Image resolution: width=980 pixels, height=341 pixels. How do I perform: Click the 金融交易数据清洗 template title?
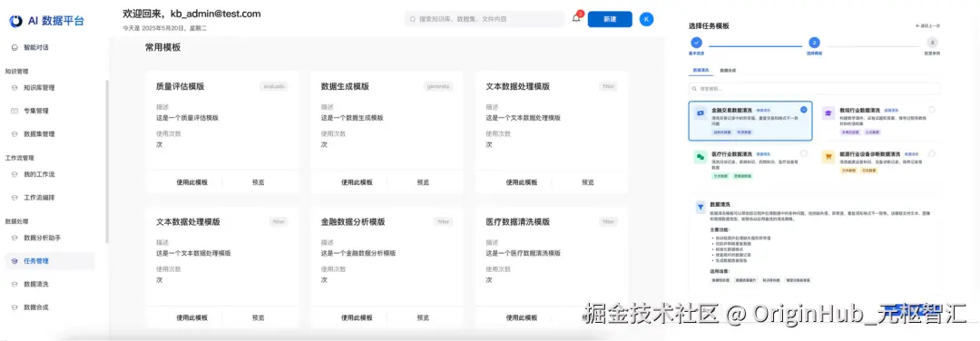pos(732,110)
